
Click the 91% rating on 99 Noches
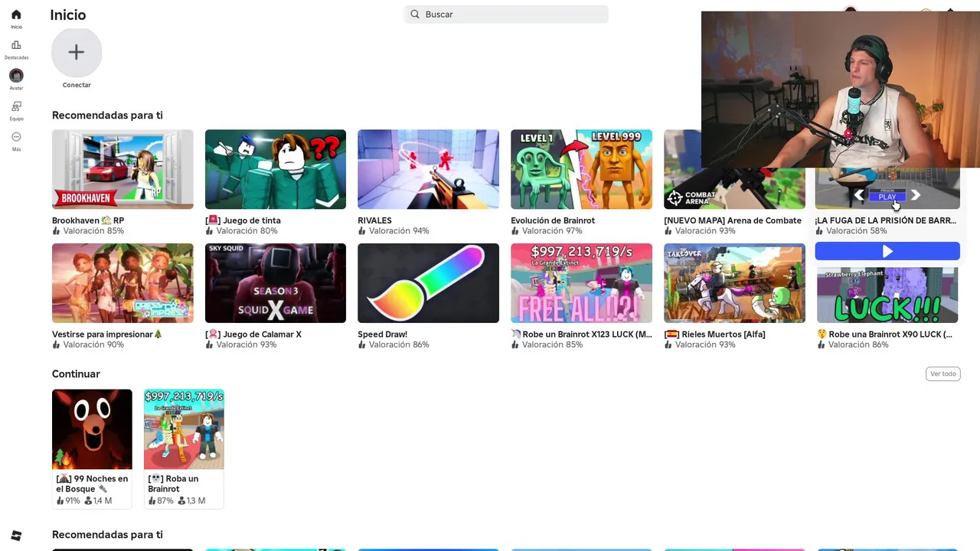pos(73,501)
